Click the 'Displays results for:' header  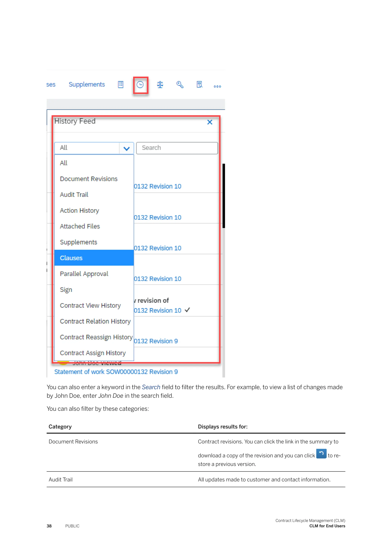point(223,427)
